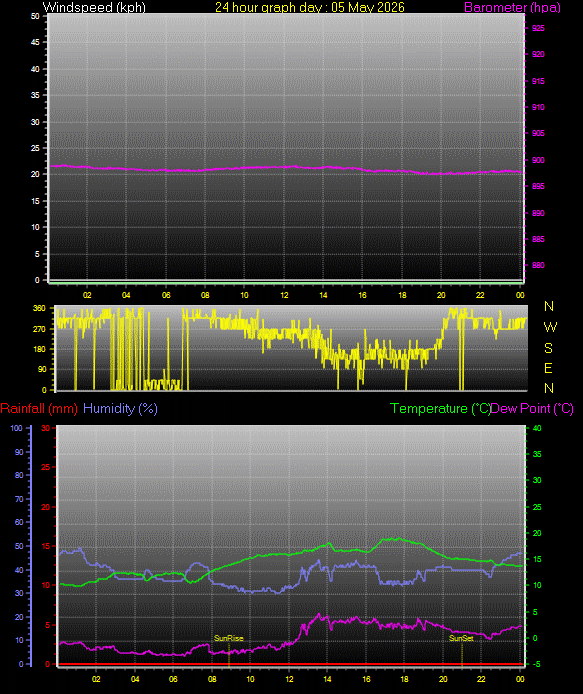
Task: Click the 'E' wind direction label
Action: coord(548,368)
